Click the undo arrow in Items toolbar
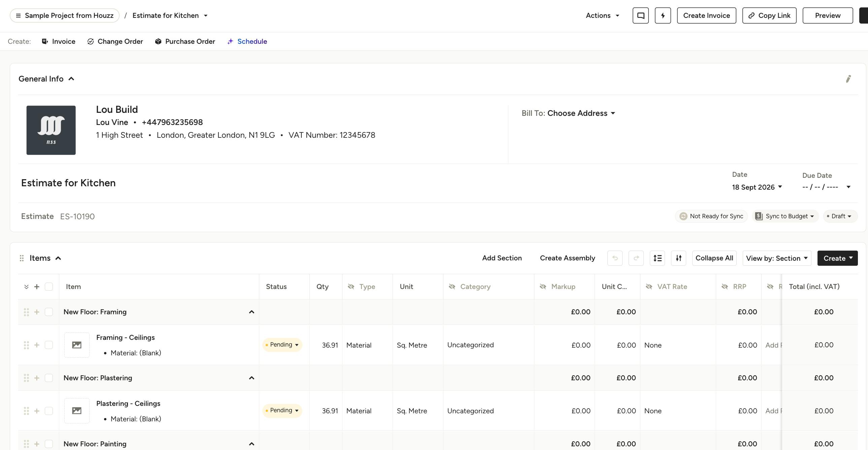868x450 pixels. point(615,258)
